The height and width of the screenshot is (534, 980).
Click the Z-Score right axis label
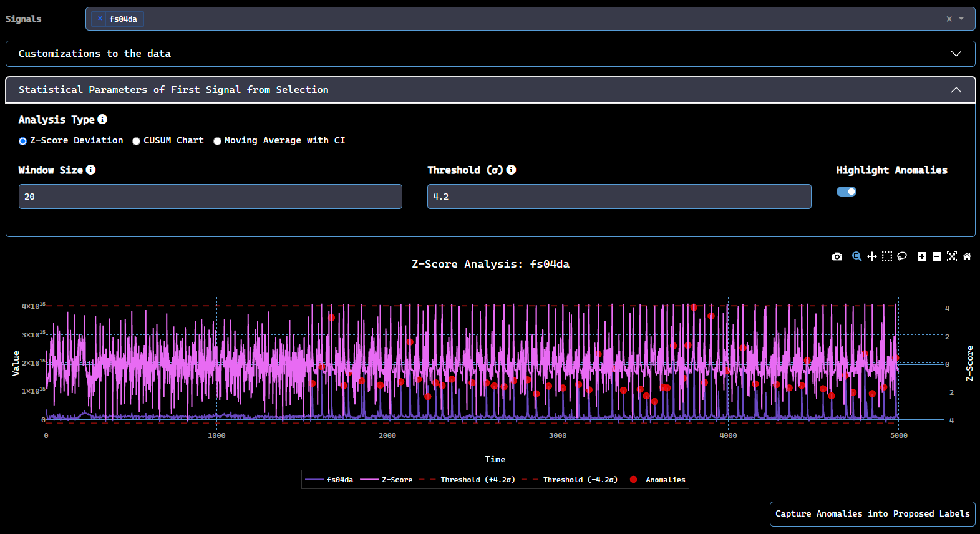pyautogui.click(x=969, y=363)
